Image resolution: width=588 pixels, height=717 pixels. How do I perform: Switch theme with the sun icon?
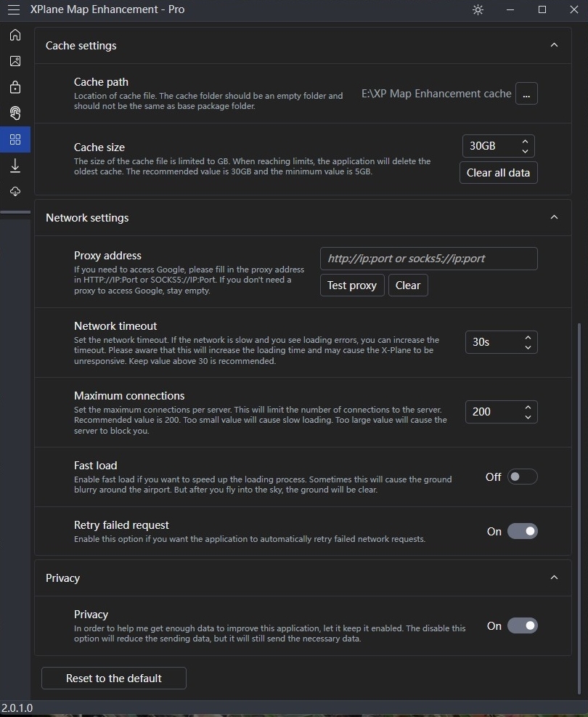point(478,9)
